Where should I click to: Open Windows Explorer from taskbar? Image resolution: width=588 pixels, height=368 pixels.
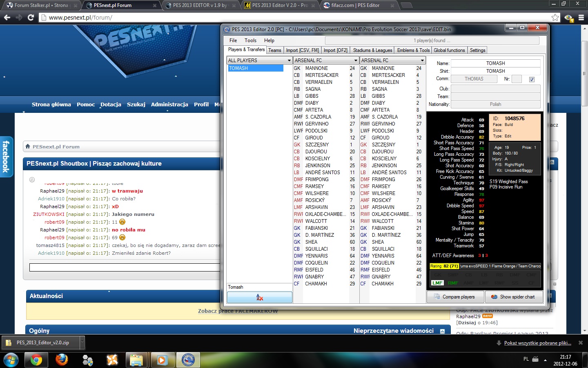[x=136, y=360]
